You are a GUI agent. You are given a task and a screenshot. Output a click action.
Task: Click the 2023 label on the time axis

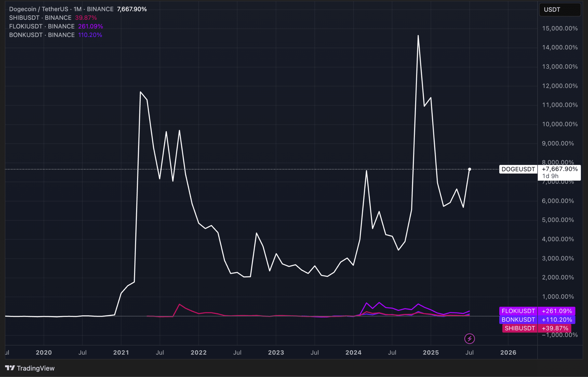276,353
